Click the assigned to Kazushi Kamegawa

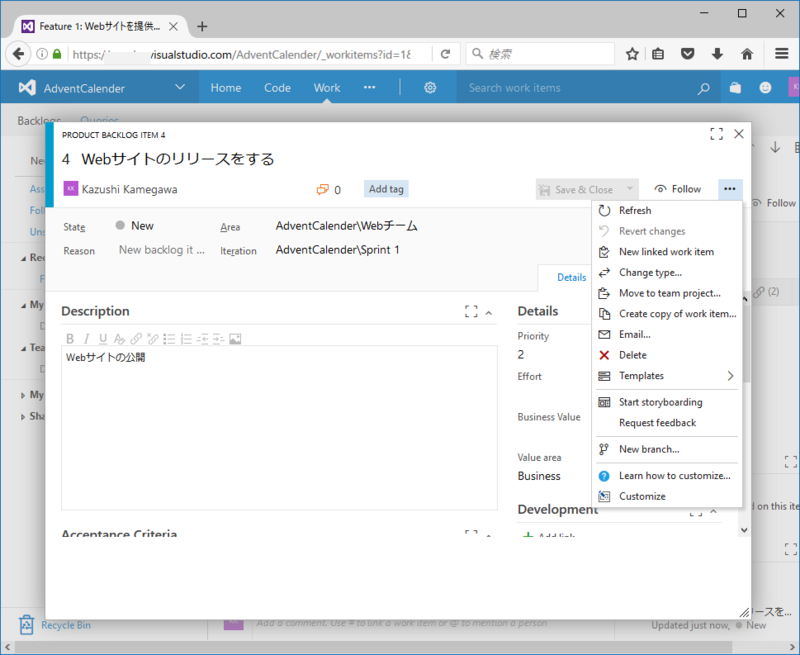[120, 189]
